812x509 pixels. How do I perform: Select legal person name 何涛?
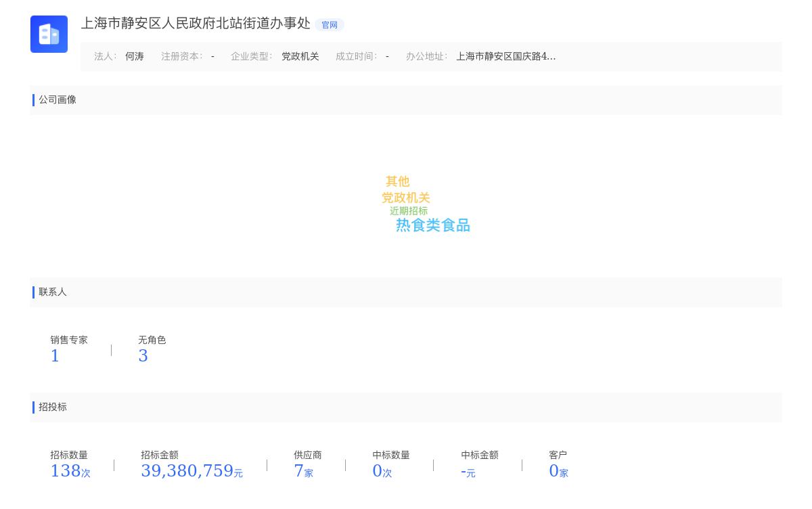pos(135,57)
